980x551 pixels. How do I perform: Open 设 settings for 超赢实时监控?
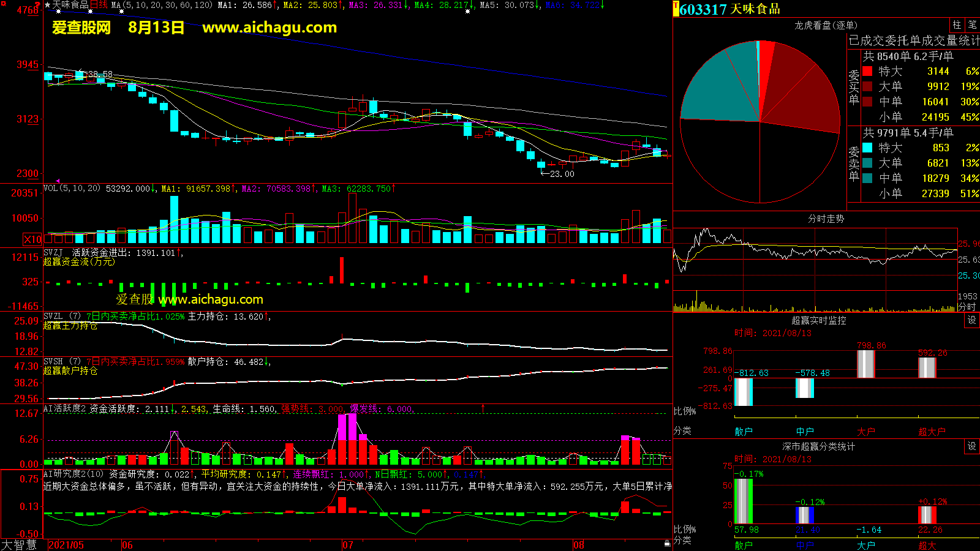pyautogui.click(x=972, y=320)
